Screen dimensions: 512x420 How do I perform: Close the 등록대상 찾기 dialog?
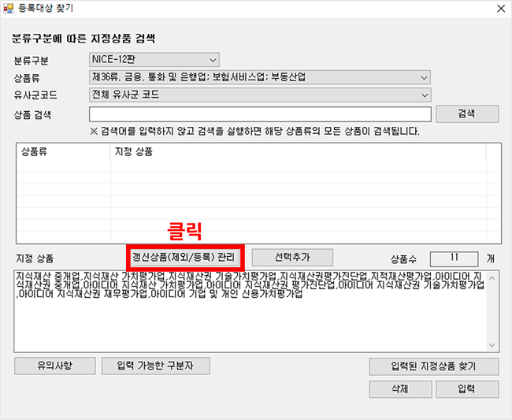[500, 9]
